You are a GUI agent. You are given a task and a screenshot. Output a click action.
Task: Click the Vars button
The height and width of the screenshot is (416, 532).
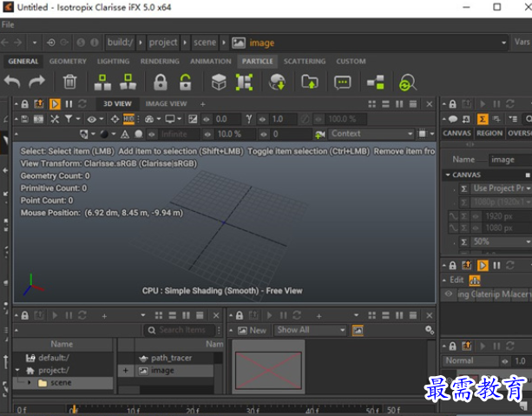pyautogui.click(x=522, y=42)
